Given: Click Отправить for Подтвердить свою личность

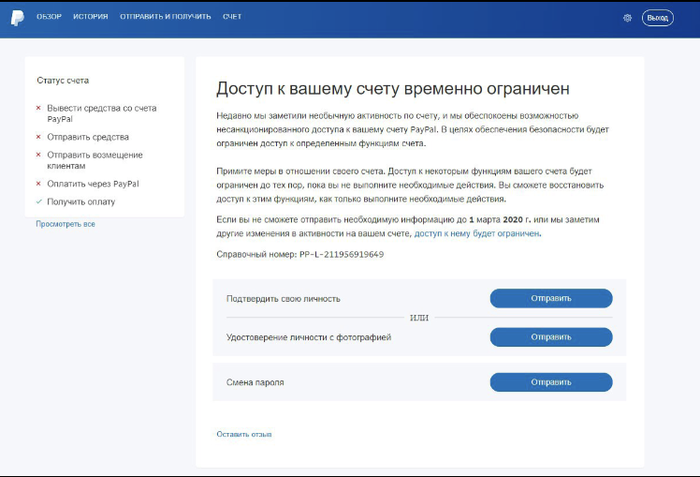Looking at the screenshot, I should pos(551,298).
